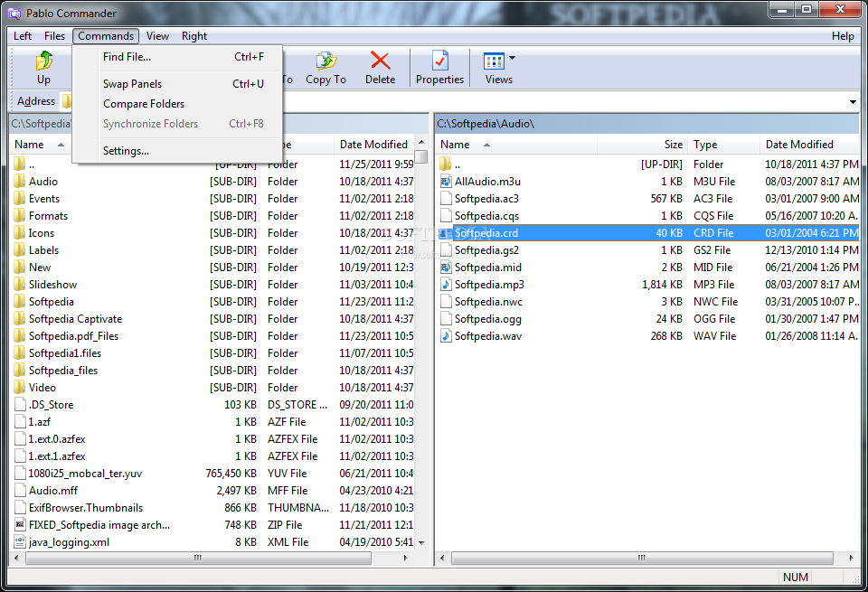The width and height of the screenshot is (868, 592).
Task: Click the AllAudio.m3u file icon
Action: pos(446,182)
